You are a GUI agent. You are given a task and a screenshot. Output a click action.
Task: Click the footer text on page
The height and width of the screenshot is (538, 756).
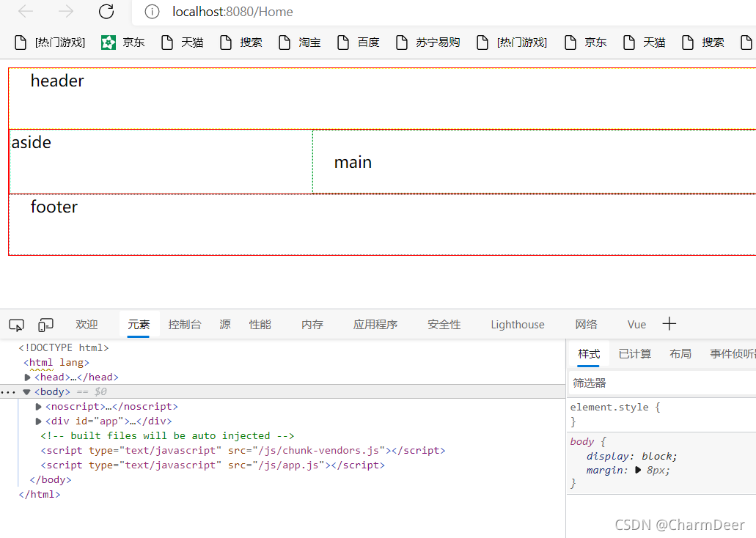(x=54, y=207)
